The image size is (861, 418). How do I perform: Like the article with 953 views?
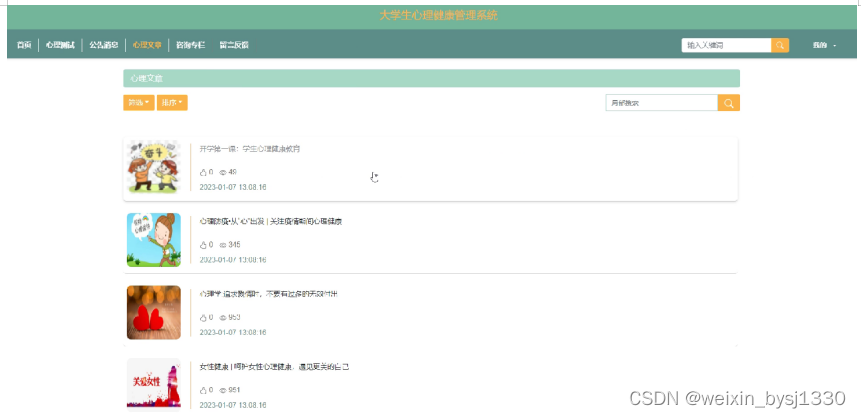(203, 317)
